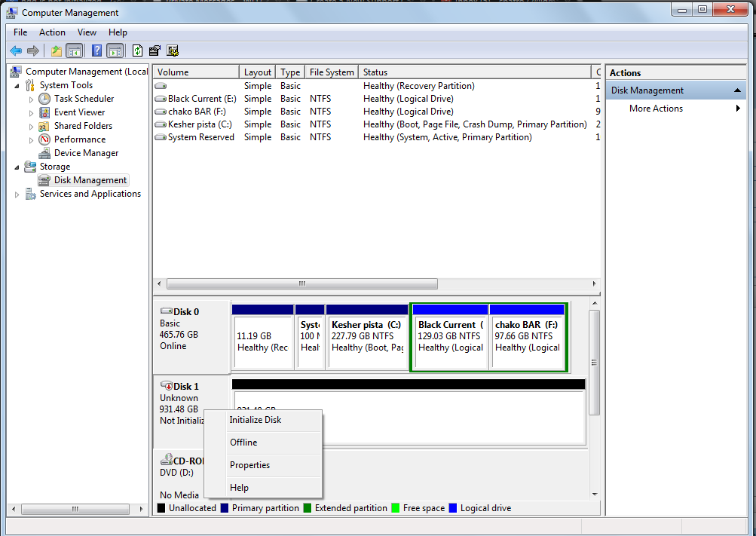The image size is (756, 536).
Task: Click the Properties toolbar icon
Action: [155, 51]
